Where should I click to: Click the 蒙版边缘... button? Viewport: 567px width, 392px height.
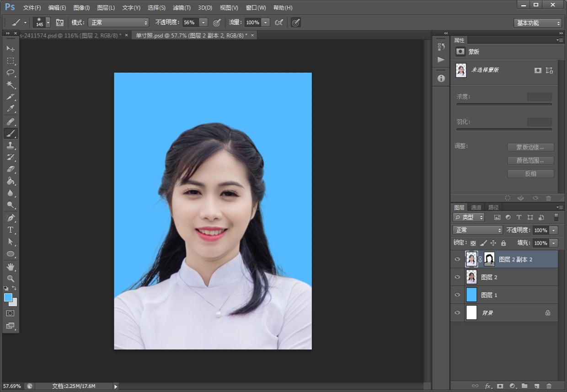coord(530,147)
